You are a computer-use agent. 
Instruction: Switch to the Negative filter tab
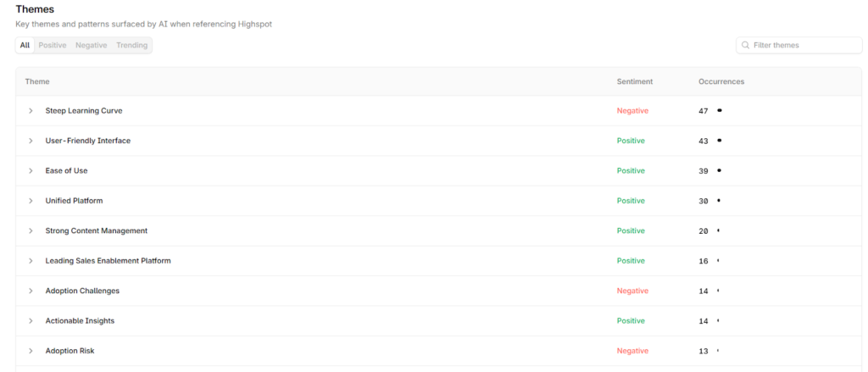tap(91, 46)
